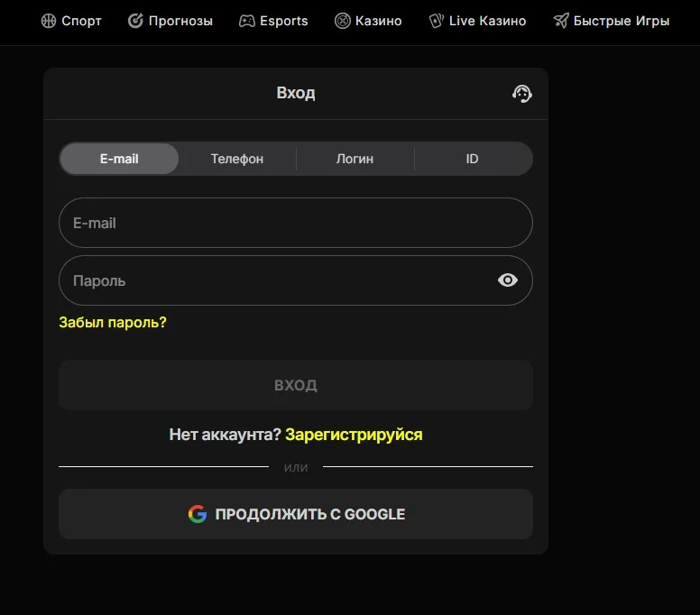Open the support headset icon
Image resolution: width=700 pixels, height=615 pixels.
[522, 94]
